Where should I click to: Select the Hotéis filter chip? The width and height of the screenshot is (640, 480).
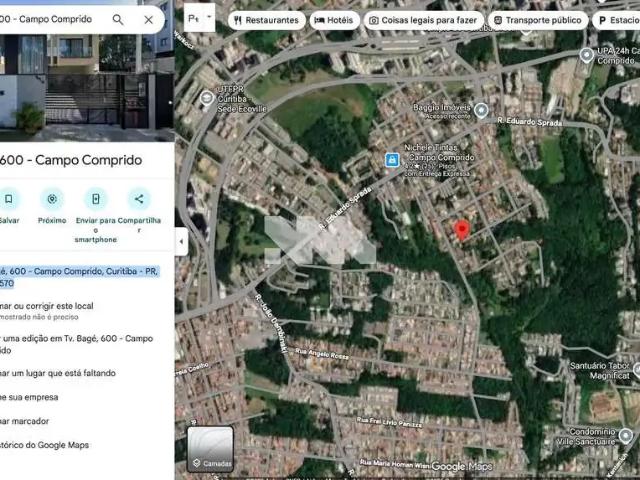click(334, 20)
